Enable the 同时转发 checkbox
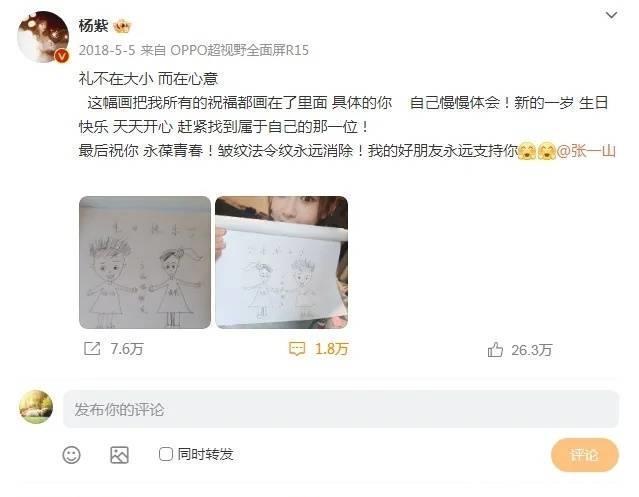 [165, 454]
